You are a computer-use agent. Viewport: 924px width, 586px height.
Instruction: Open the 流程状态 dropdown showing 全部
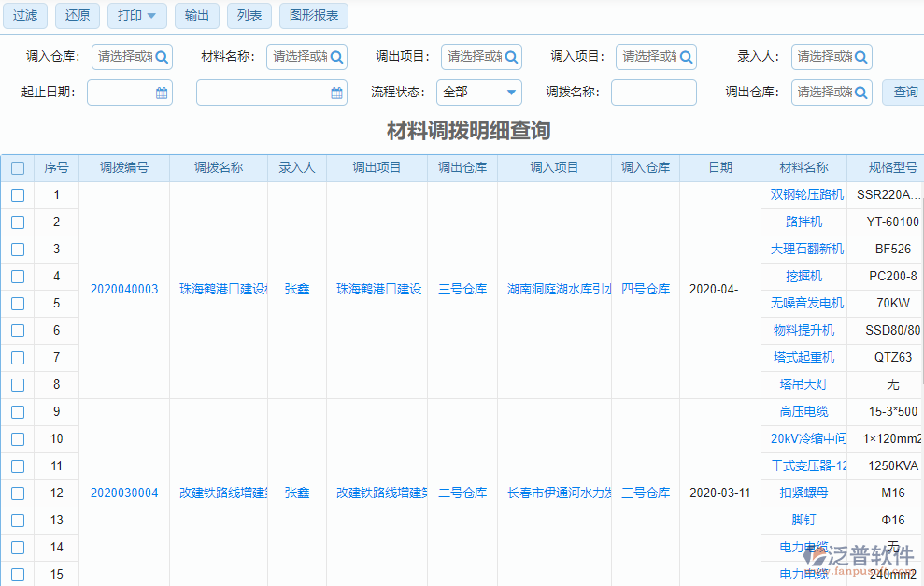[x=479, y=93]
